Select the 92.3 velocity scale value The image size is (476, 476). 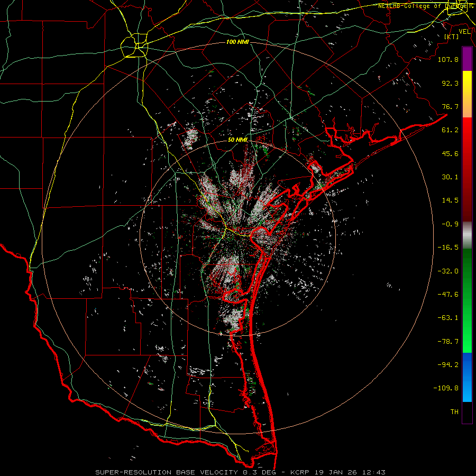click(450, 83)
